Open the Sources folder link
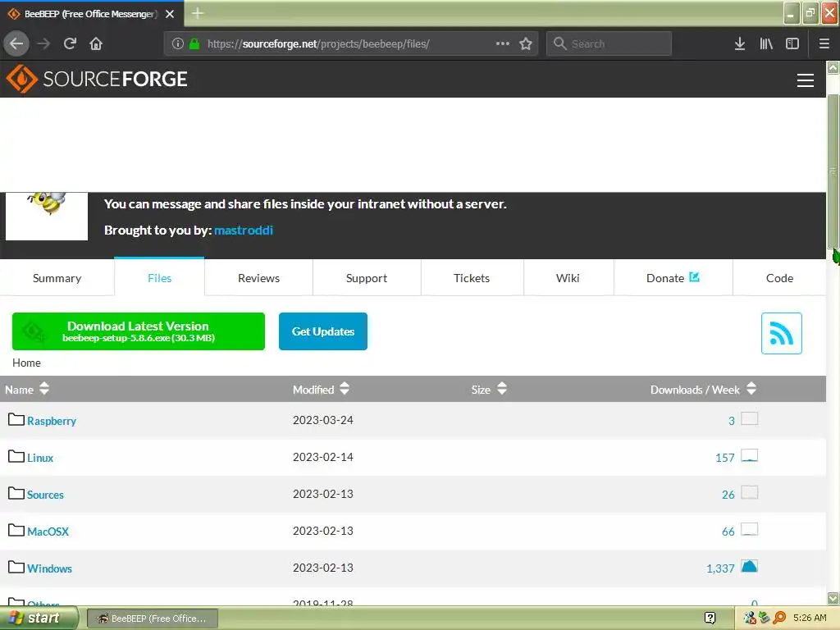This screenshot has height=630, width=840. pos(46,495)
